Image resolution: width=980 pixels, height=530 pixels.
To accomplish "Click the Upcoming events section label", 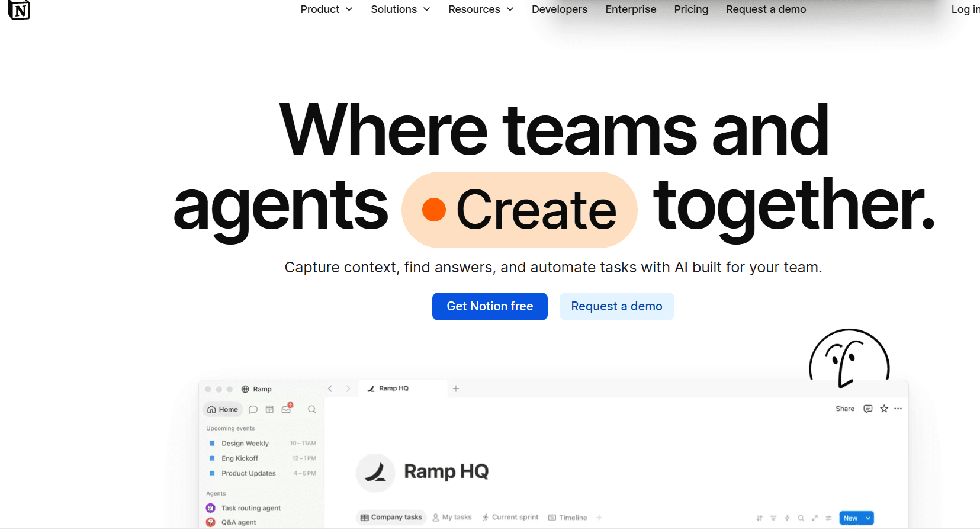I will tap(230, 428).
